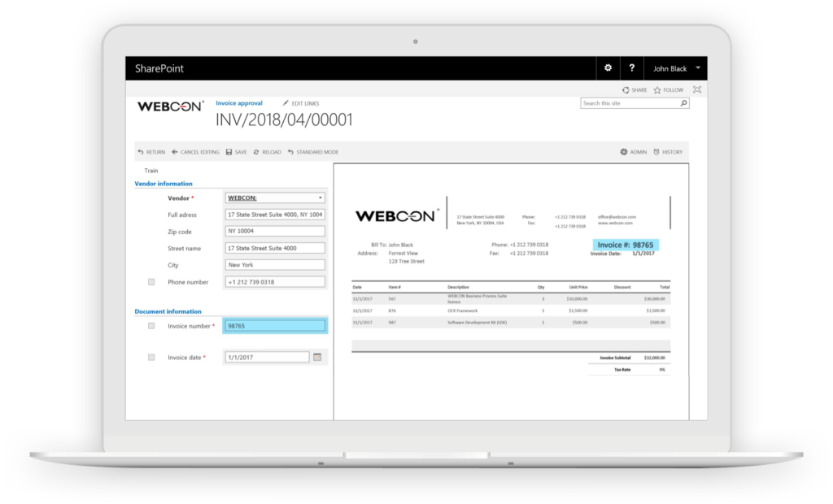Click the Invoice number field 98765

(275, 325)
